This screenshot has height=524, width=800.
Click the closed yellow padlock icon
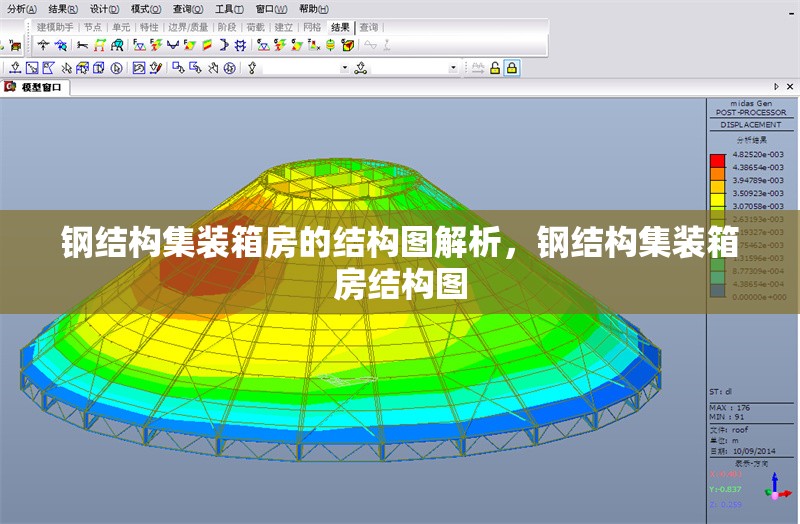click(512, 68)
